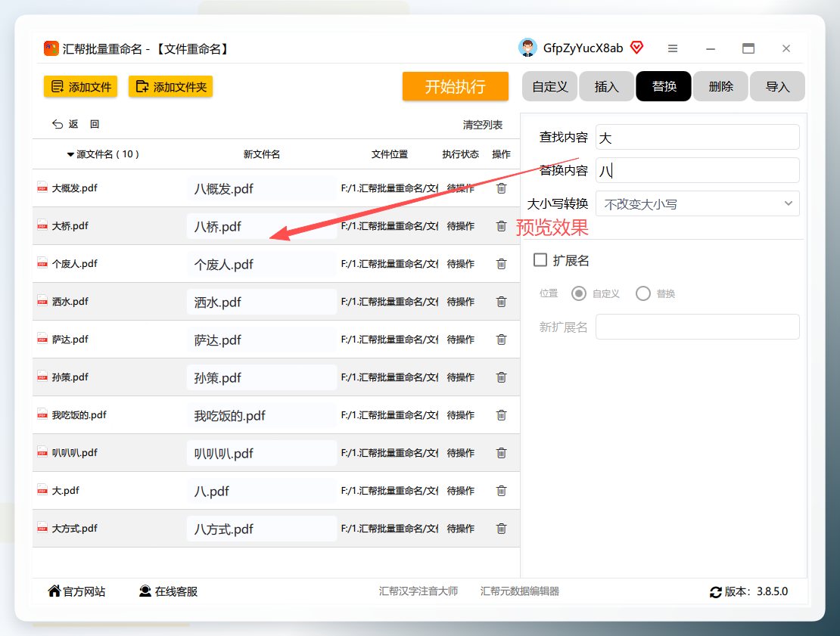The height and width of the screenshot is (636, 840).
Task: Click 清空列表 to clear the list
Action: 483,125
